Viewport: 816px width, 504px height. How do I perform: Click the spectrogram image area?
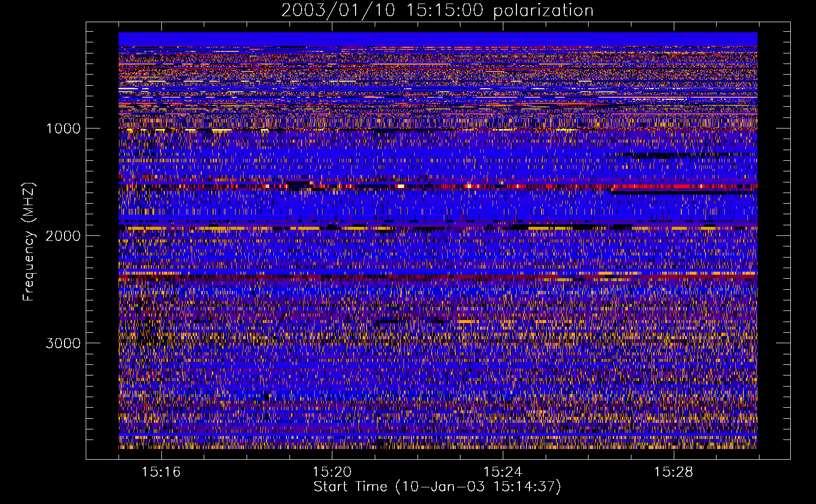click(x=438, y=240)
